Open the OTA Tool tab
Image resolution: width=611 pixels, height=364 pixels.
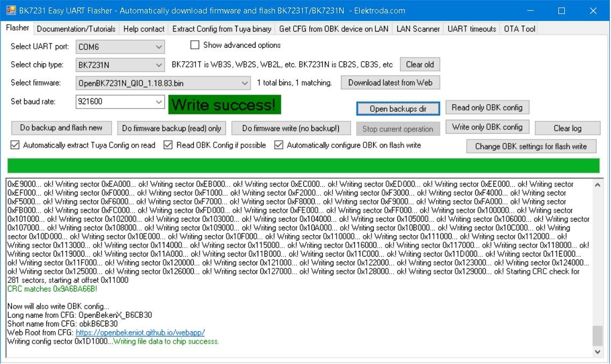pyautogui.click(x=519, y=29)
